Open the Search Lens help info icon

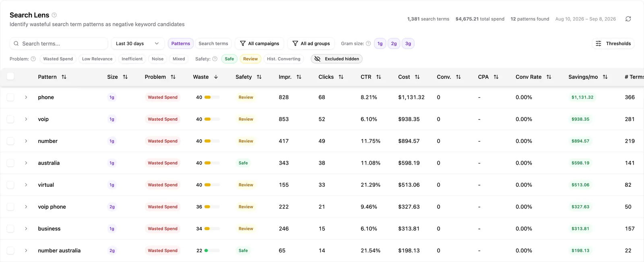tap(54, 15)
